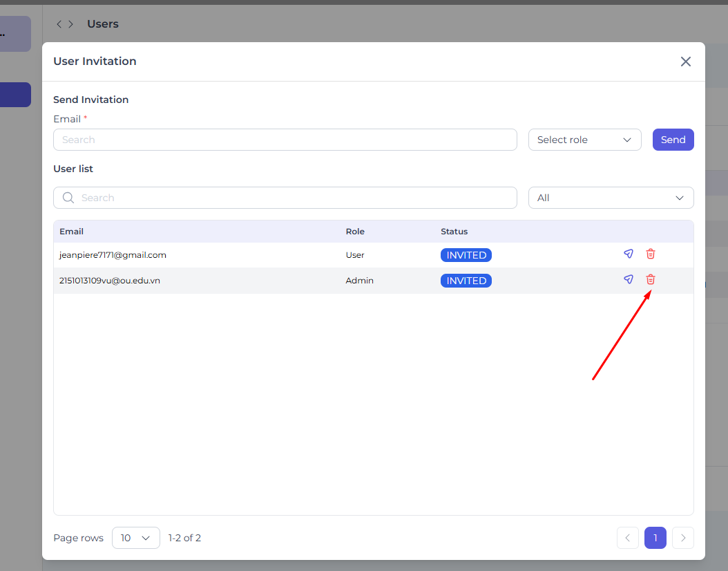Resend invitation to jeanpiere7171@gmail.com
Viewport: 728px width, 571px height.
[628, 254]
